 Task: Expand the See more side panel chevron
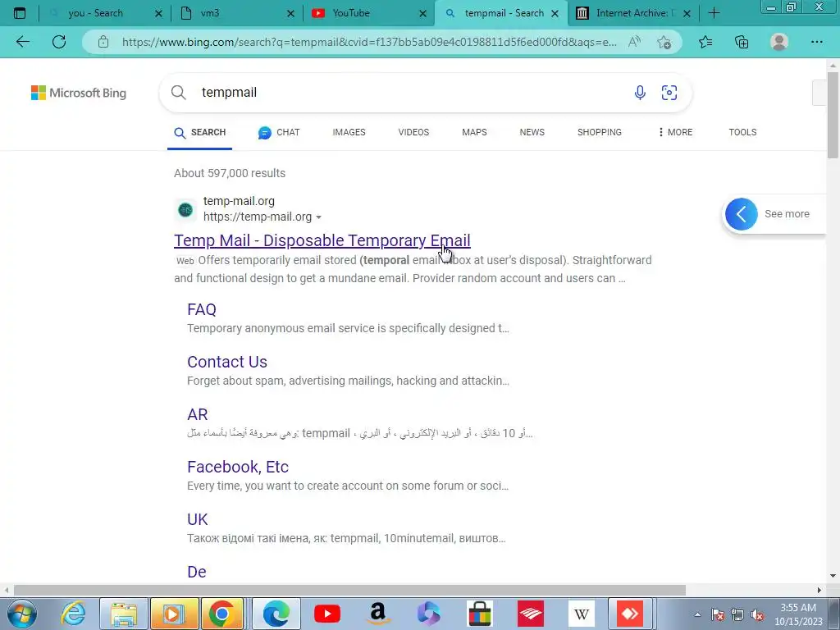click(742, 214)
